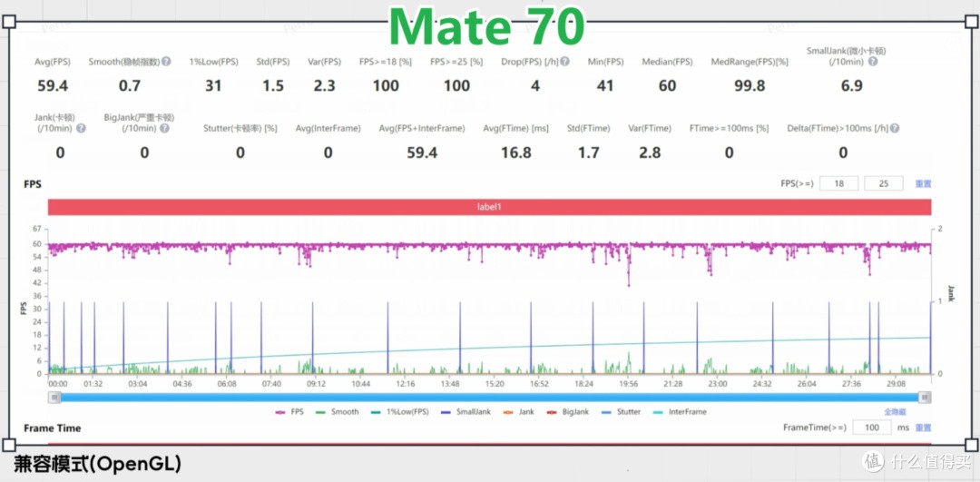Open help icon next to Delta(FTime)>100ms
The height and width of the screenshot is (482, 980).
(x=895, y=128)
